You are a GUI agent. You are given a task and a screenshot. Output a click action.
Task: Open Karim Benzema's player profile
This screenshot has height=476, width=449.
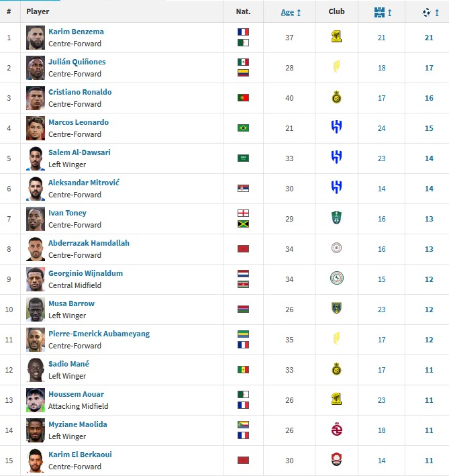tap(76, 32)
